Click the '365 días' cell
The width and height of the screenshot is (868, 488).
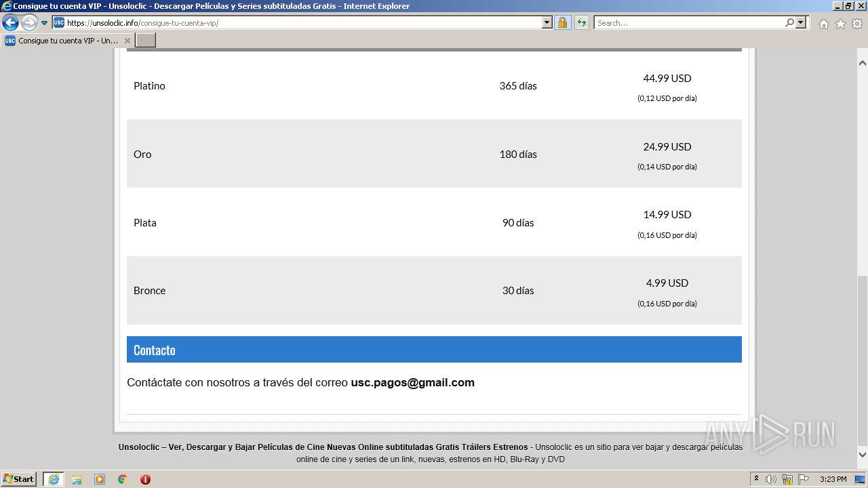tap(518, 86)
